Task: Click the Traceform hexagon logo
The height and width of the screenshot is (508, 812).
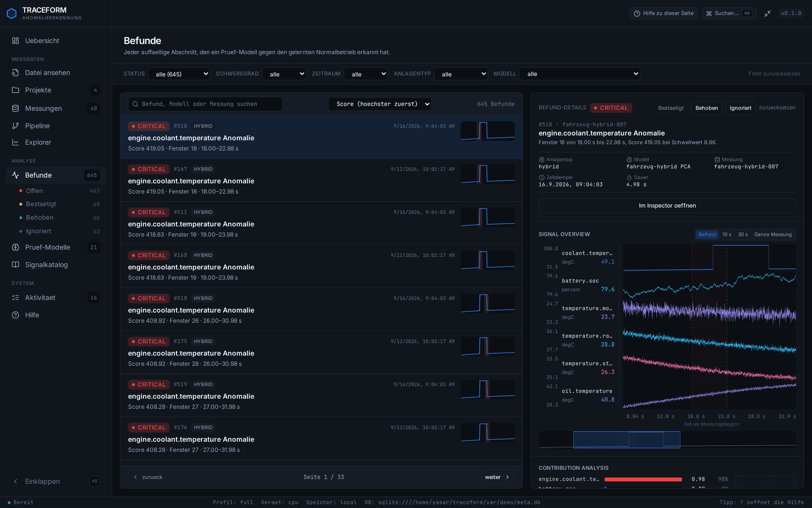Action: (12, 14)
